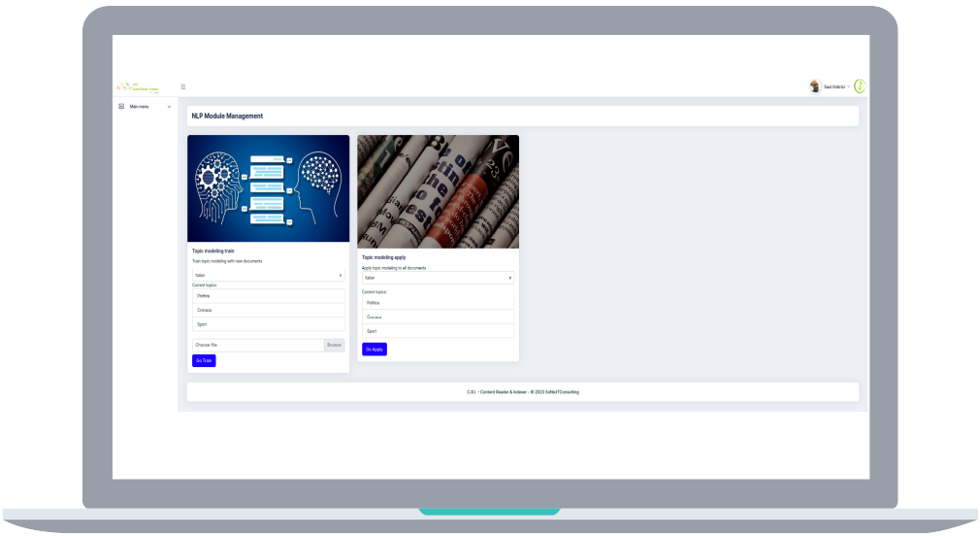Click the Topic modeling train title
This screenshot has height=536, width=980.
[x=213, y=251]
